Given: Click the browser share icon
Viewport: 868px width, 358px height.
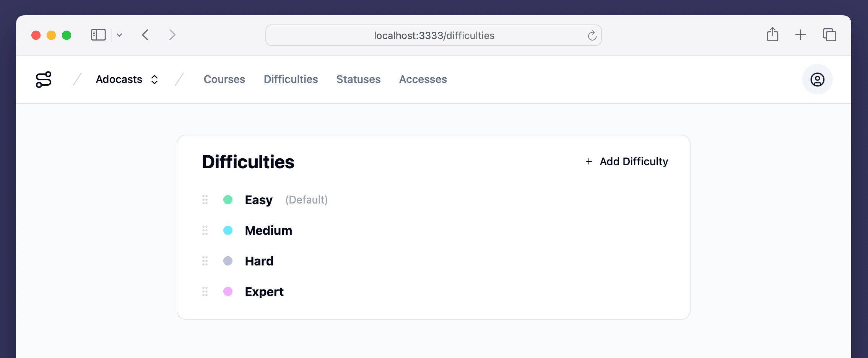Looking at the screenshot, I should (772, 35).
